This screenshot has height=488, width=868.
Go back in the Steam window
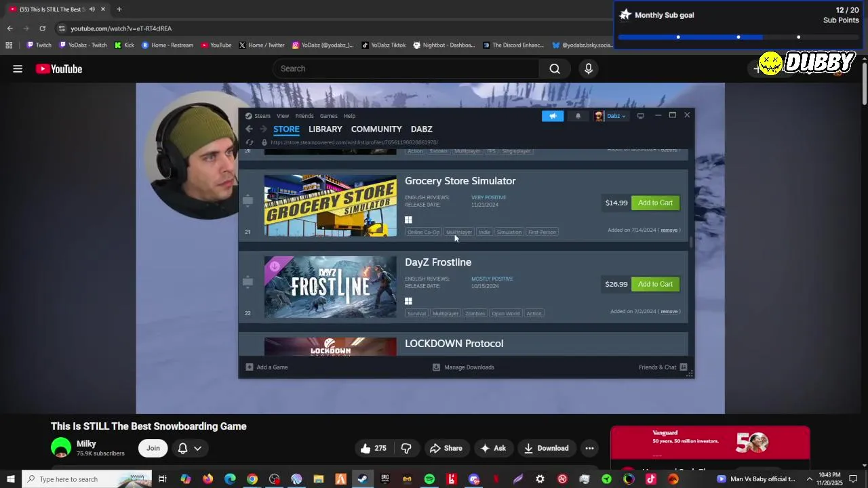coord(249,129)
